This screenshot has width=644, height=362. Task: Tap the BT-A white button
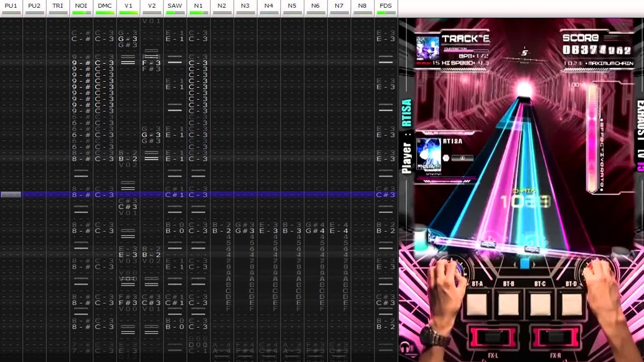coord(477,304)
